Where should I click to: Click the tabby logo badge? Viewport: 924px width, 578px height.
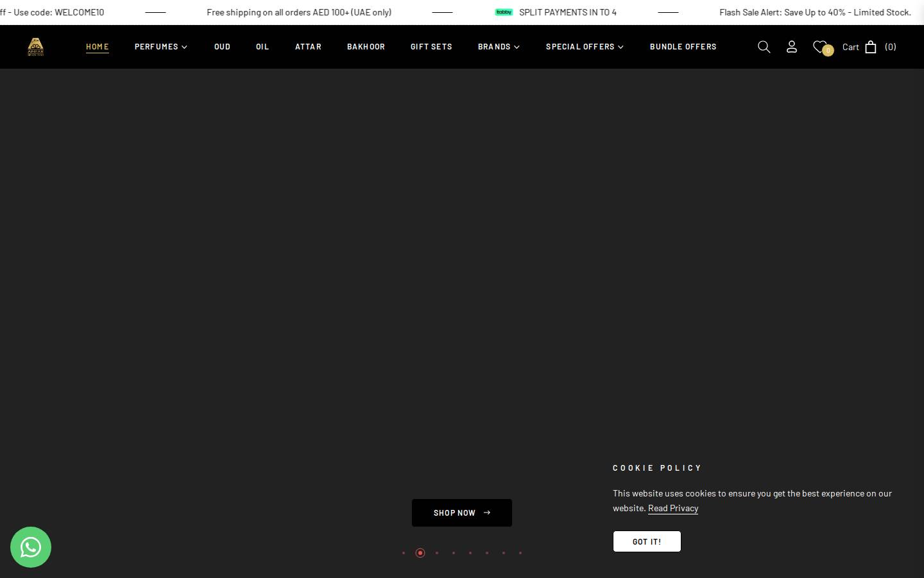coord(504,12)
